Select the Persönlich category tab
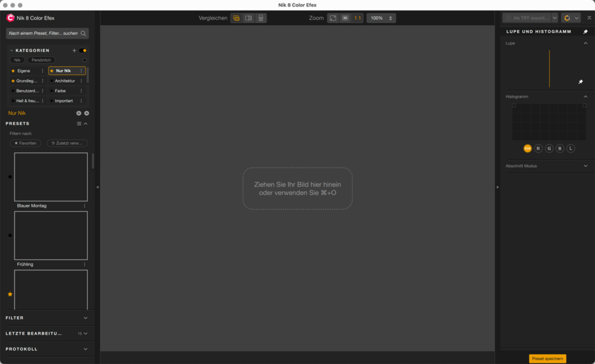This screenshot has width=595, height=364. 41,60
